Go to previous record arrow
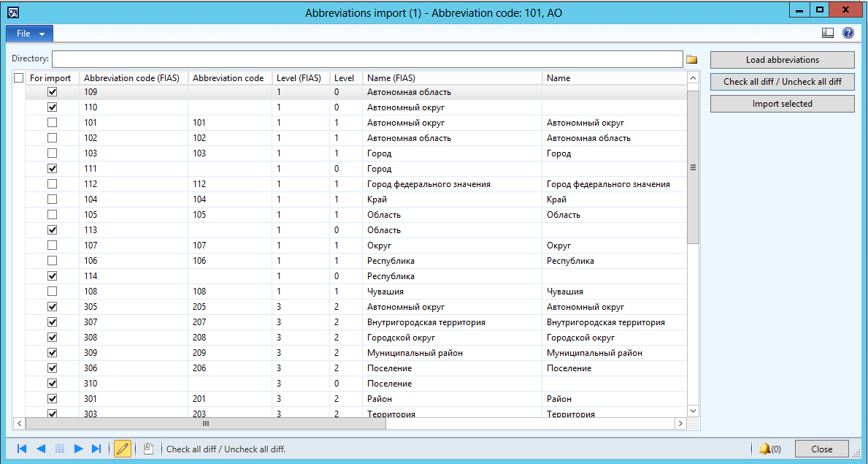The height and width of the screenshot is (464, 868). click(x=40, y=449)
